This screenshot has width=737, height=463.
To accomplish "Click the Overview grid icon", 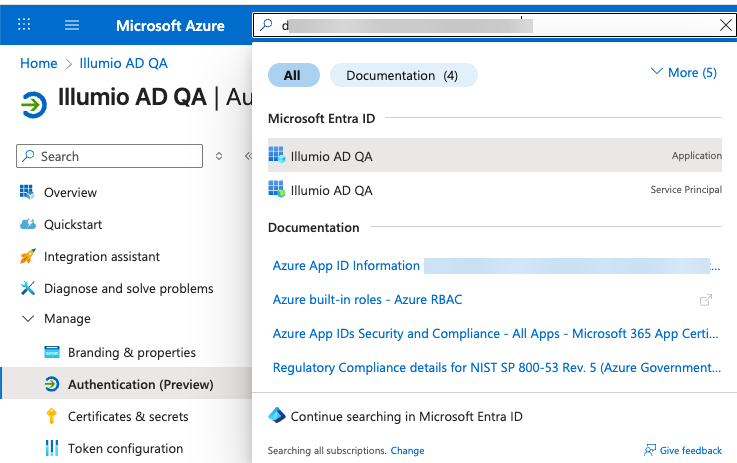I will (x=27, y=192).
